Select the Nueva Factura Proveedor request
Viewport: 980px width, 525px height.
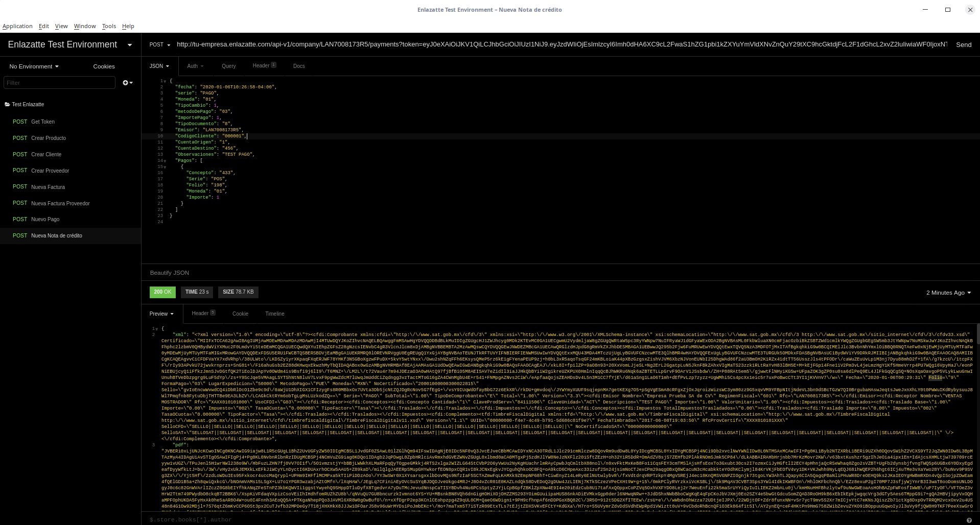point(60,203)
